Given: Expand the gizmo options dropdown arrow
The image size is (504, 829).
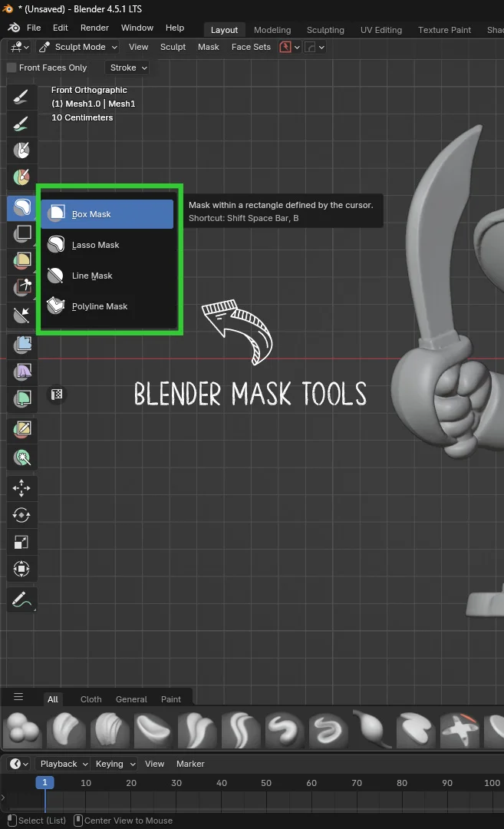Looking at the screenshot, I should tap(297, 47).
